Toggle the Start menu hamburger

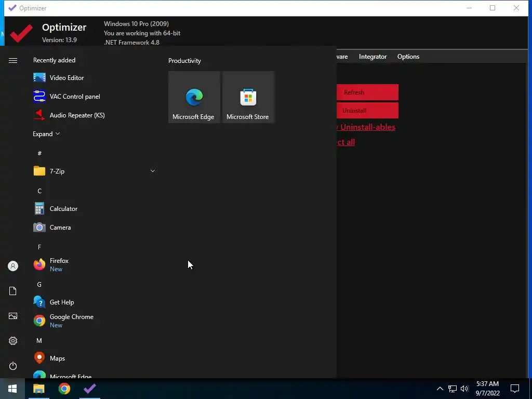[x=13, y=60]
